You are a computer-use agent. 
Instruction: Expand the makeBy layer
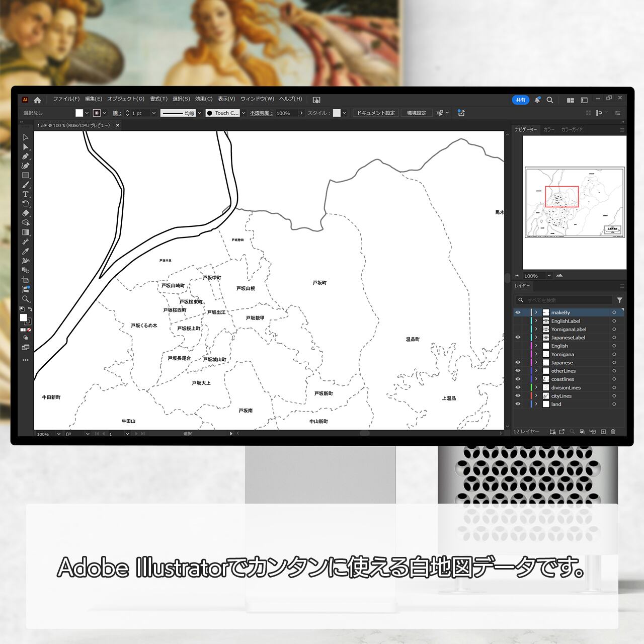click(x=536, y=312)
